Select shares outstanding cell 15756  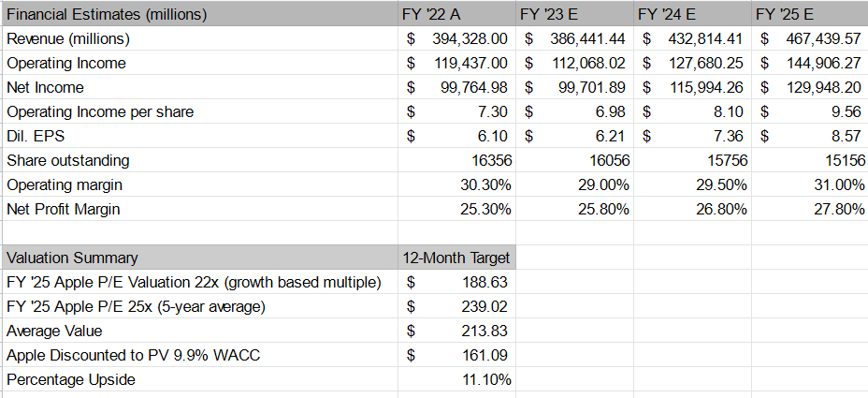tap(692, 160)
